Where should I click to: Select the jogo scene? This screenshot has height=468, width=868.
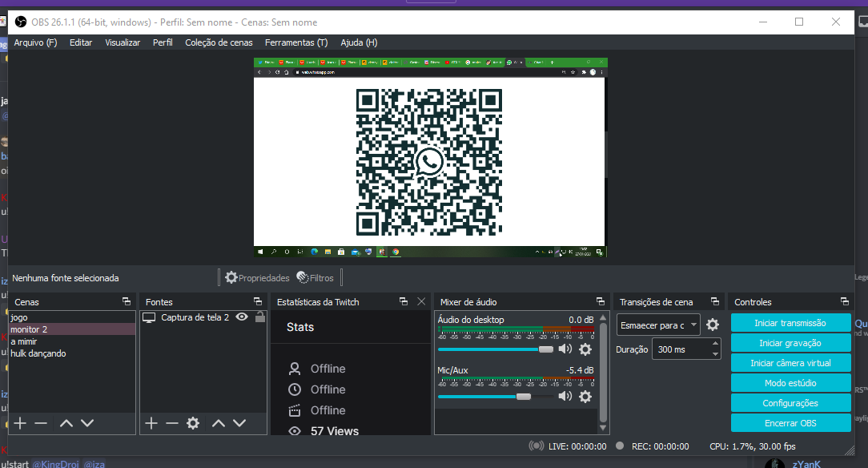(72, 317)
